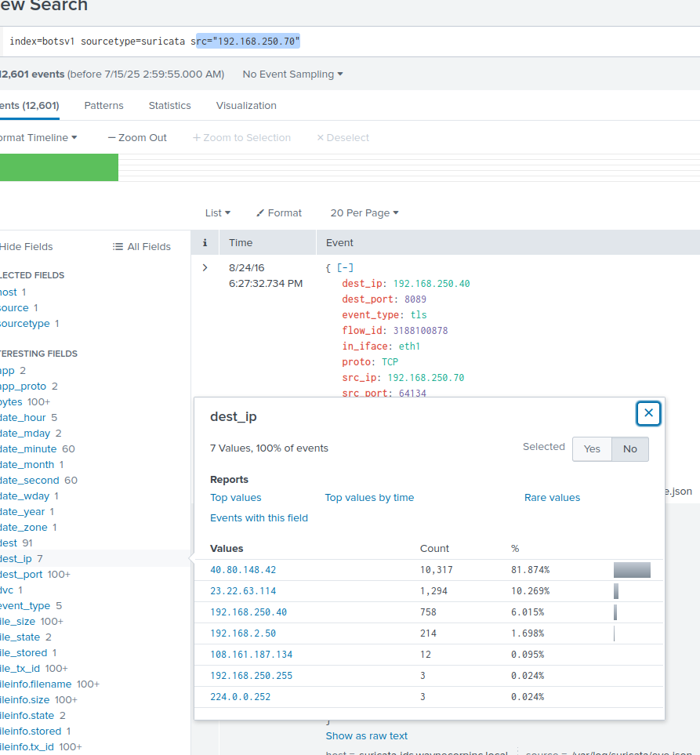Switch to the Patterns tab
This screenshot has height=755, width=700.
coord(103,106)
